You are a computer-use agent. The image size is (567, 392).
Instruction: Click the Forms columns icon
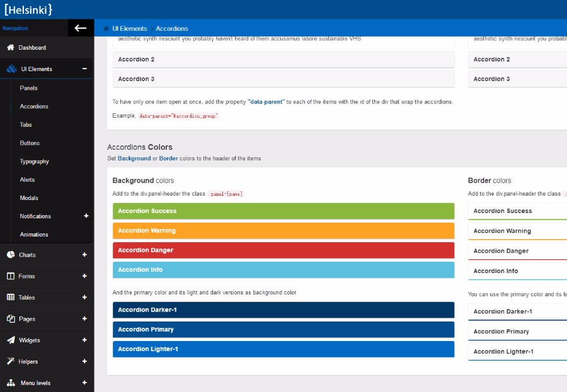point(11,276)
